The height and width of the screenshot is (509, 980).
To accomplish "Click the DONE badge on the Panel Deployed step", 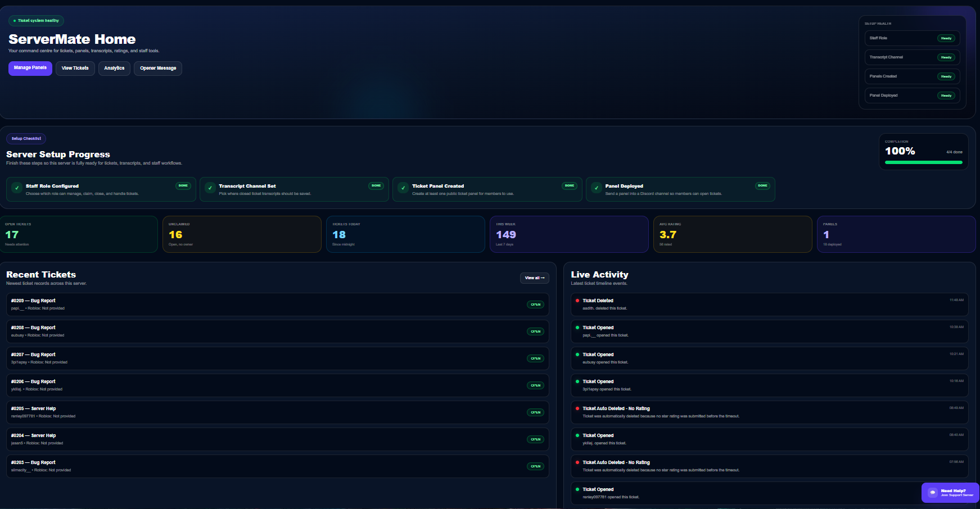I will coord(762,185).
